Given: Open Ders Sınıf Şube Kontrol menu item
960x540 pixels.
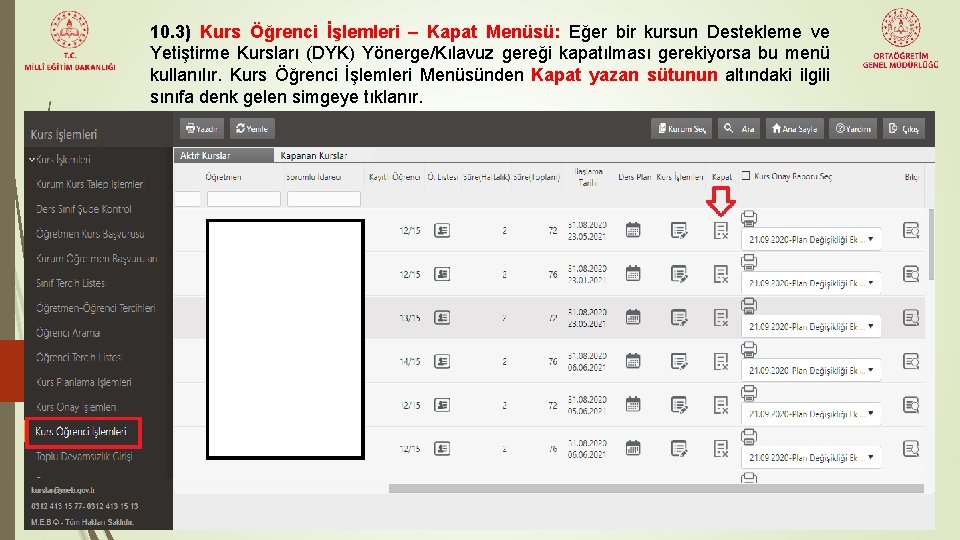Looking at the screenshot, I should [x=84, y=209].
